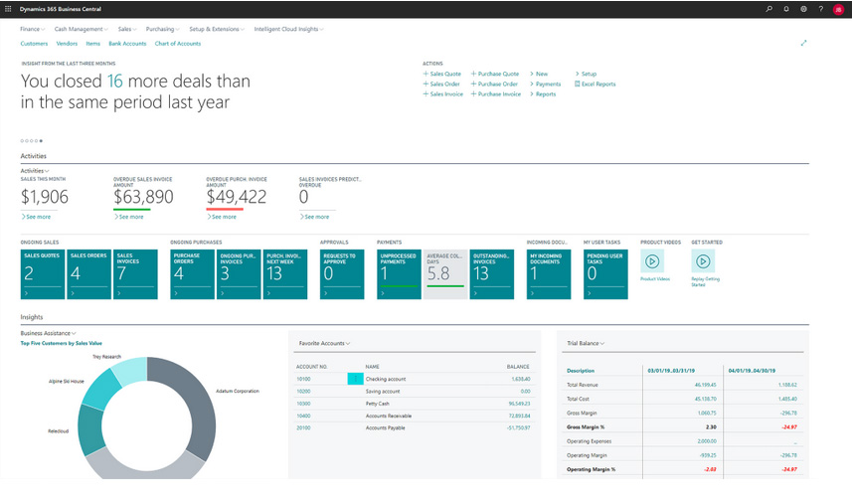The height and width of the screenshot is (504, 852).
Task: Click the 16 deals headline number
Action: [114, 81]
